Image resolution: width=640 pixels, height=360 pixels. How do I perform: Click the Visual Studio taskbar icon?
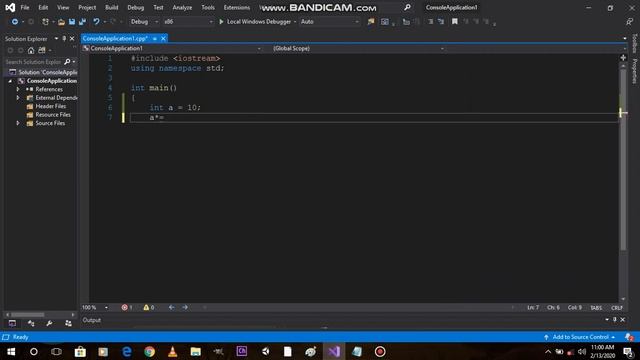point(334,351)
